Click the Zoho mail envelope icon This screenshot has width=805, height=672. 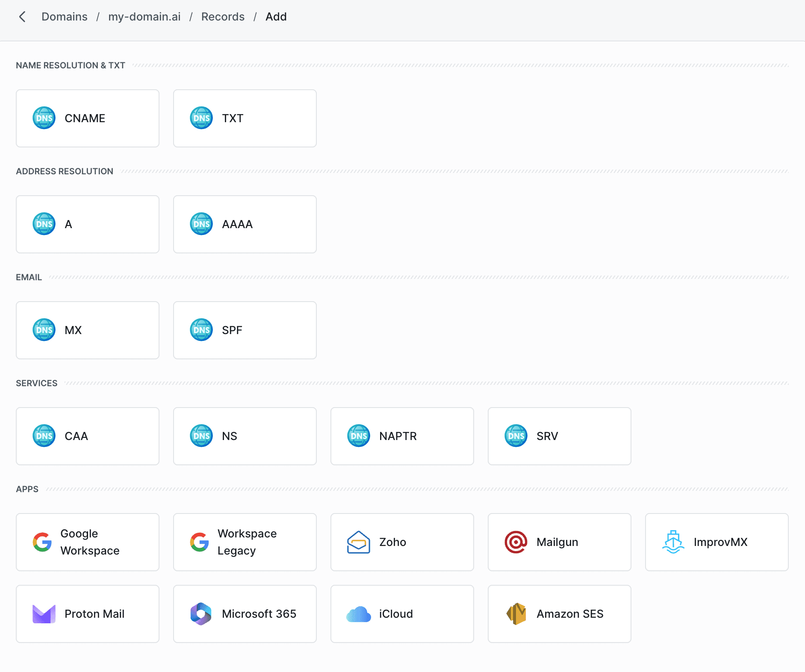(x=358, y=542)
